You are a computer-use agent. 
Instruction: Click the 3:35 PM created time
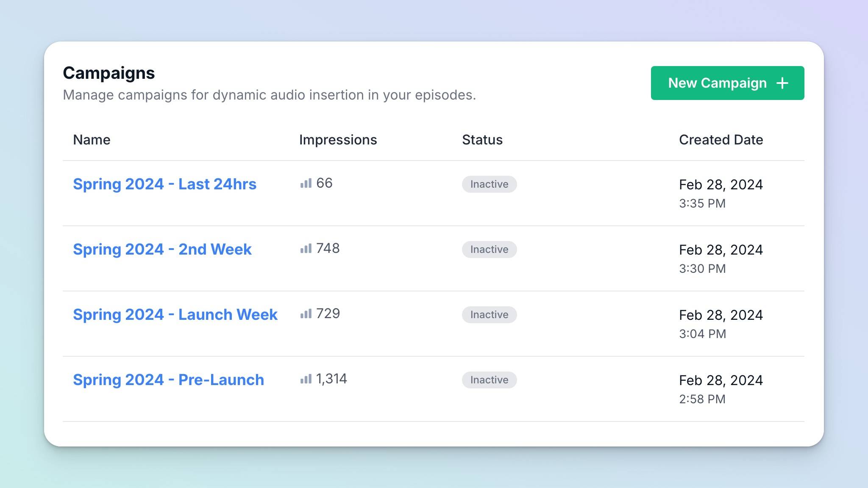tap(702, 203)
